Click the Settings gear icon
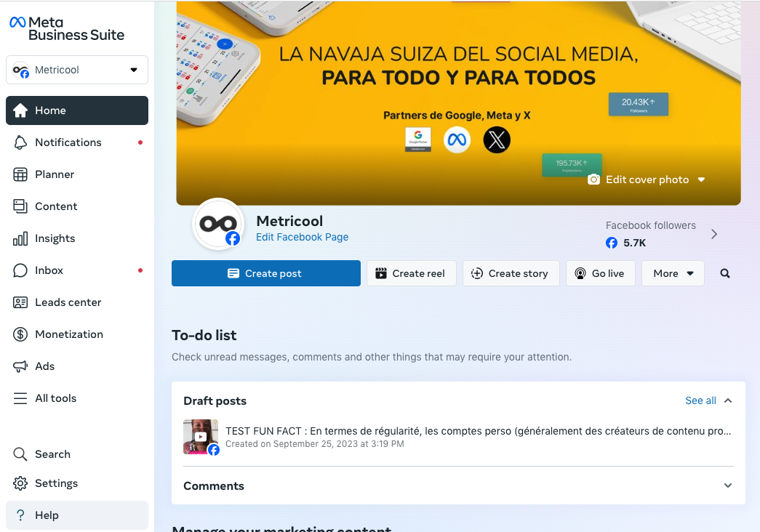The image size is (760, 532). (20, 483)
